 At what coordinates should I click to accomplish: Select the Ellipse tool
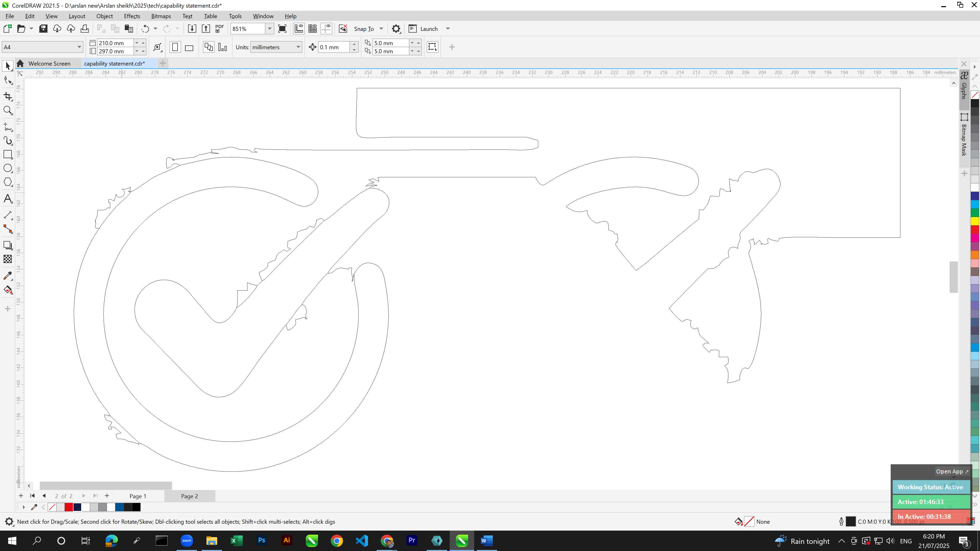click(x=8, y=168)
